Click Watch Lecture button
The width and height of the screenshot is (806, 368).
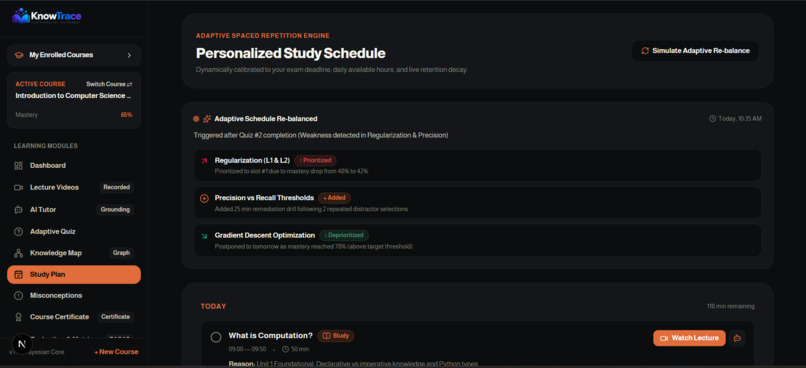pos(689,338)
